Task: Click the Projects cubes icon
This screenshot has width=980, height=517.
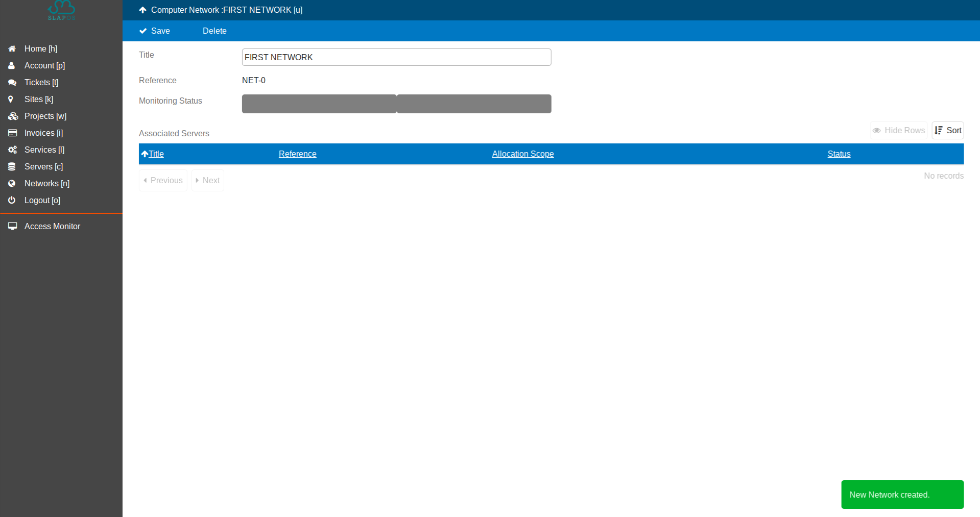Action: tap(13, 116)
